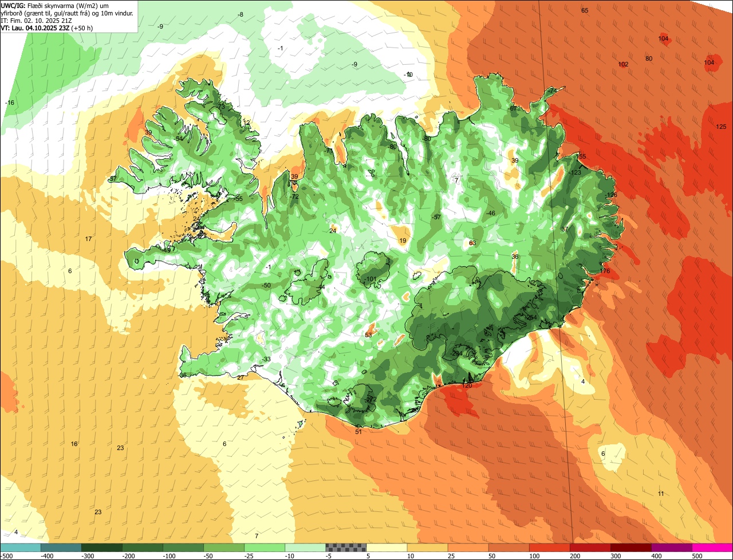733x560 pixels.
Task: Click the map value -55 in the Westfjords base
Action: click(x=239, y=199)
